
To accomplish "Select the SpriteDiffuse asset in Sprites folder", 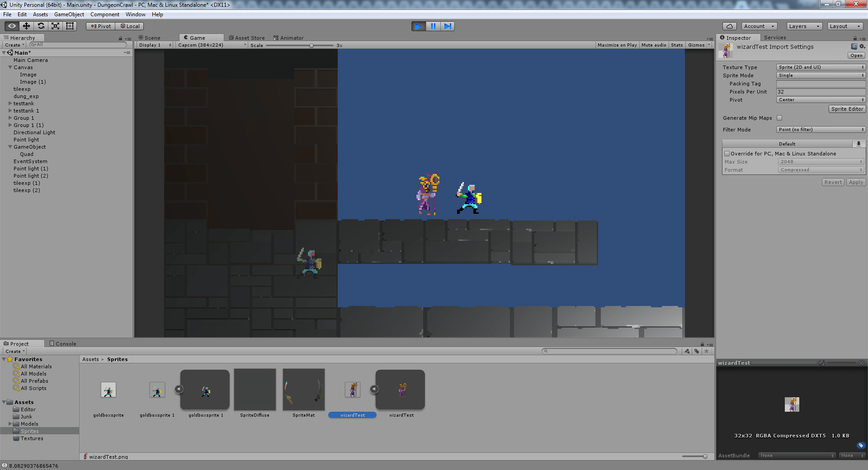I will (x=255, y=390).
